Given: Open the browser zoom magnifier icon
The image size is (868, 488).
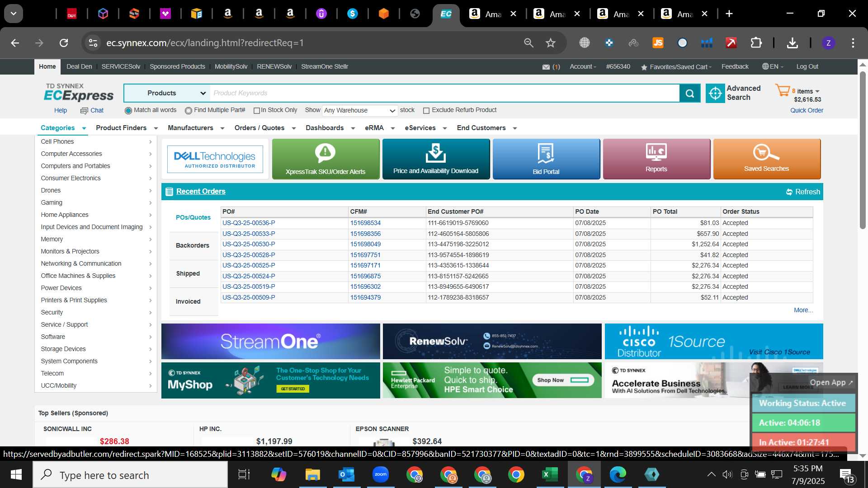Looking at the screenshot, I should 528,43.
